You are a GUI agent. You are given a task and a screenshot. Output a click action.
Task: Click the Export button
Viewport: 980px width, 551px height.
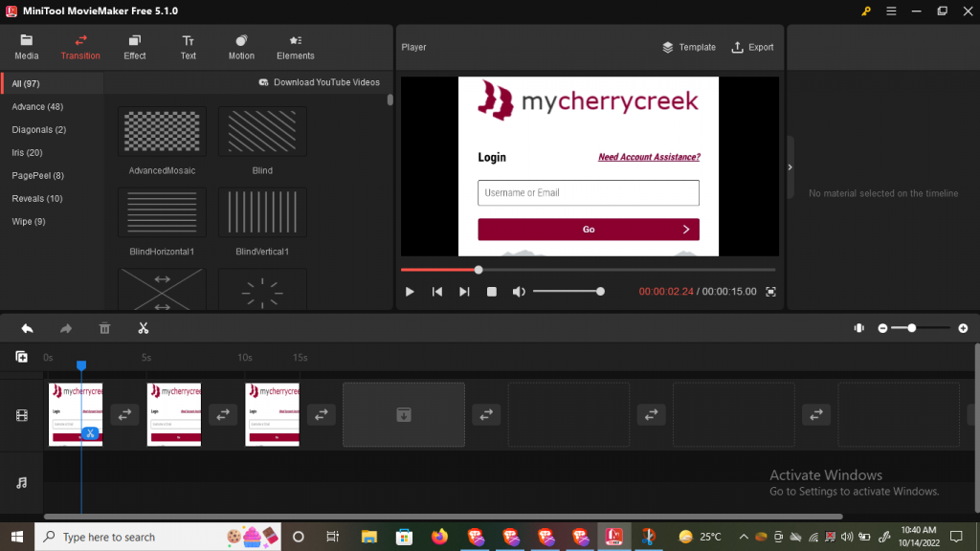752,48
